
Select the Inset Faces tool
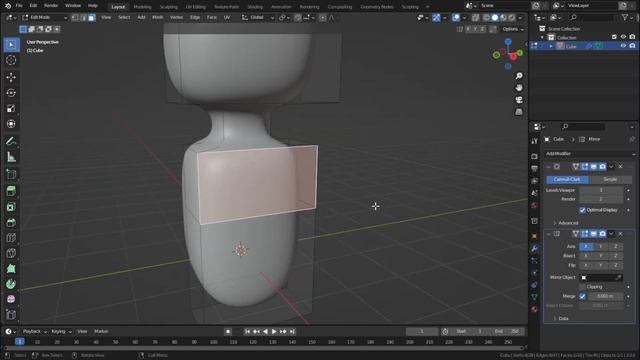click(11, 207)
